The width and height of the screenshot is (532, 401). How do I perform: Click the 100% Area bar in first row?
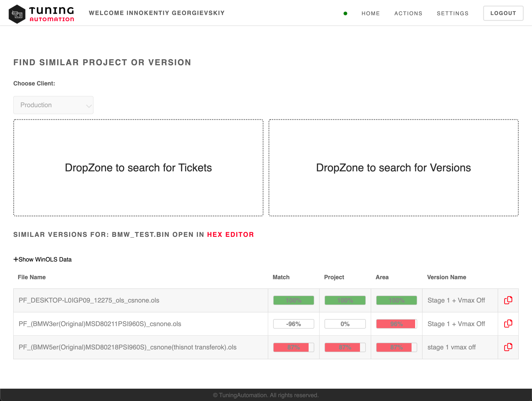pos(396,300)
